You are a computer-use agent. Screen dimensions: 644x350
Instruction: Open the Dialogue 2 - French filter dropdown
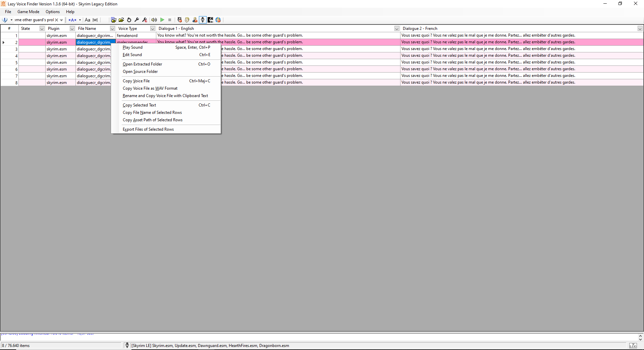coord(640,29)
